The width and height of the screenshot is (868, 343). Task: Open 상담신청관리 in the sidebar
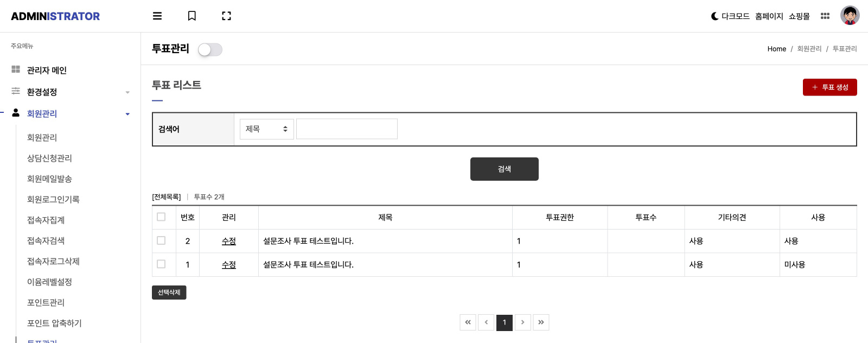pyautogui.click(x=49, y=158)
